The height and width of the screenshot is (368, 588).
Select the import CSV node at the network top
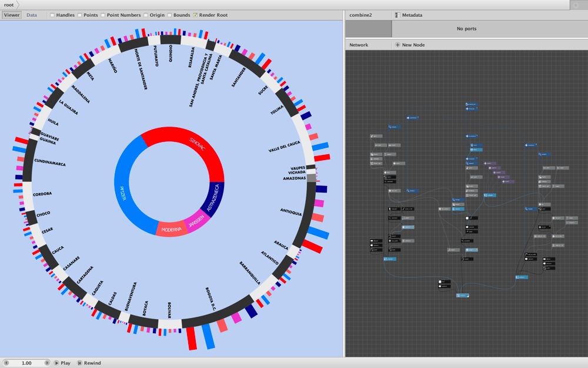click(x=472, y=104)
